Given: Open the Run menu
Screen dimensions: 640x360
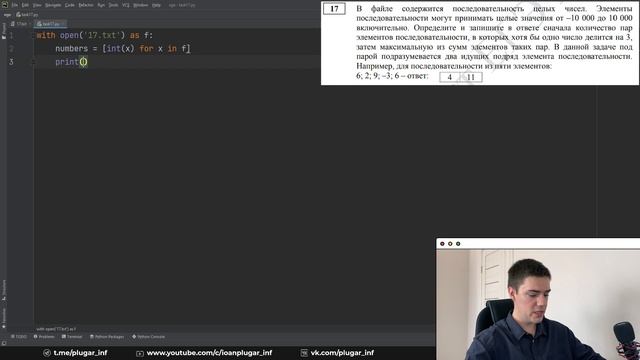Looking at the screenshot, I should click(101, 5).
